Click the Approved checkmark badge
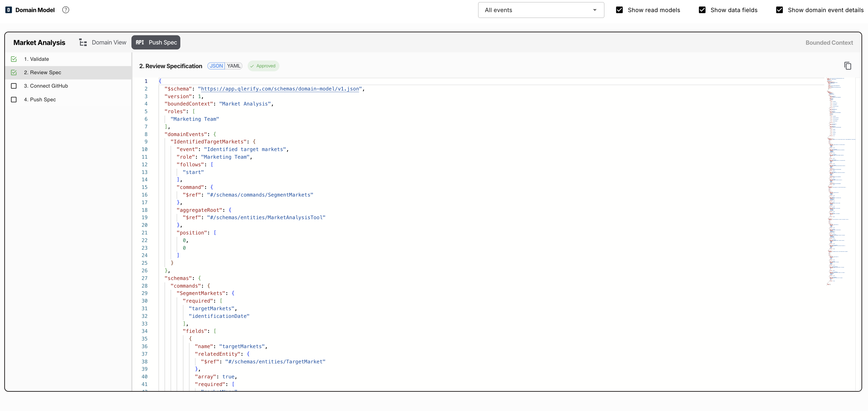The width and height of the screenshot is (868, 411). (x=263, y=66)
